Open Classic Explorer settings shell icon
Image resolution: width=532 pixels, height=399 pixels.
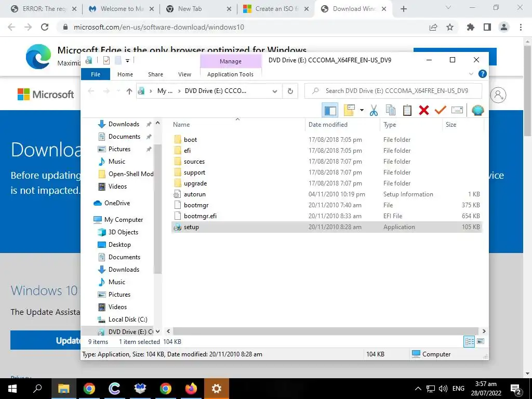[478, 110]
